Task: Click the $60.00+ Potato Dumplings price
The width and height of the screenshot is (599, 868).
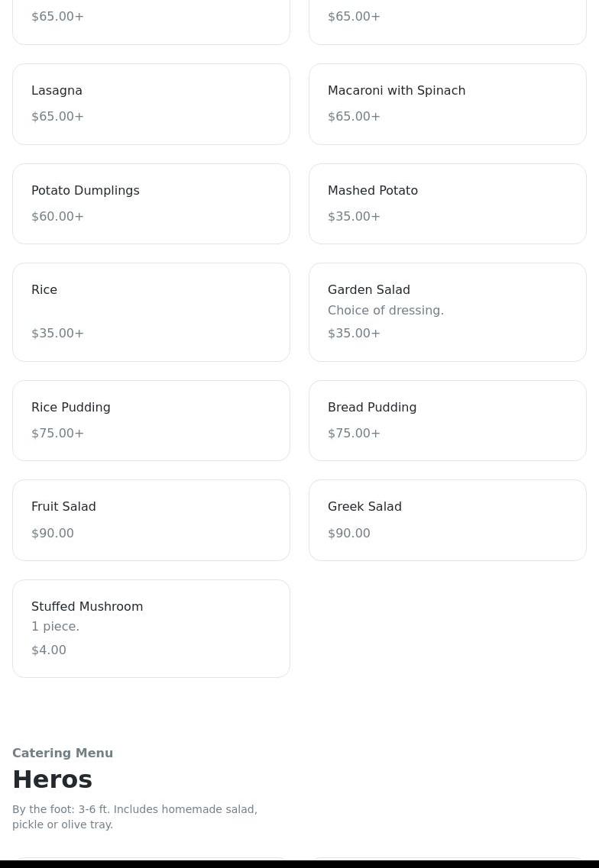Action: [58, 217]
